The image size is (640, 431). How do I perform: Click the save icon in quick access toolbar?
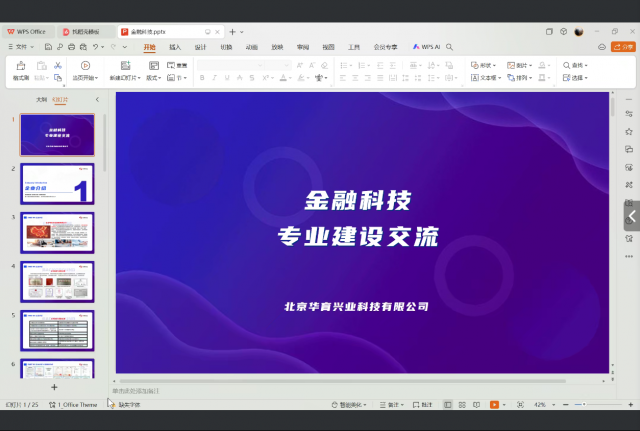coord(46,47)
